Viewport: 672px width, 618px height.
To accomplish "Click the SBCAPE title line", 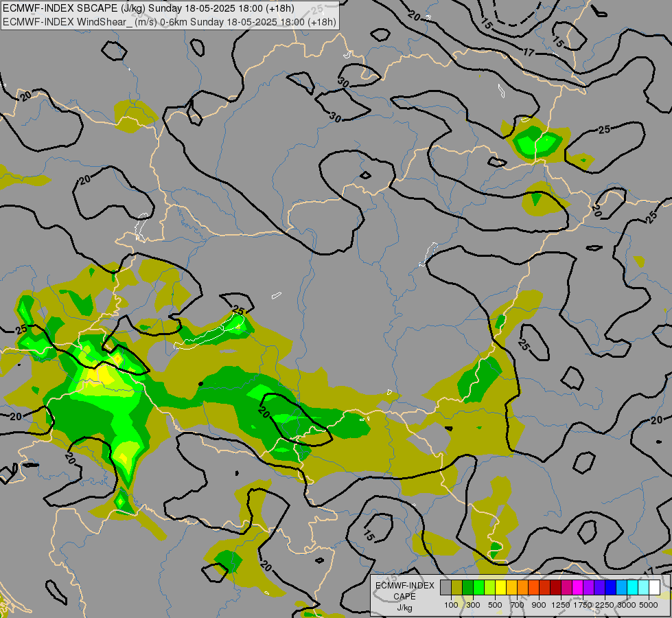I will point(148,8).
